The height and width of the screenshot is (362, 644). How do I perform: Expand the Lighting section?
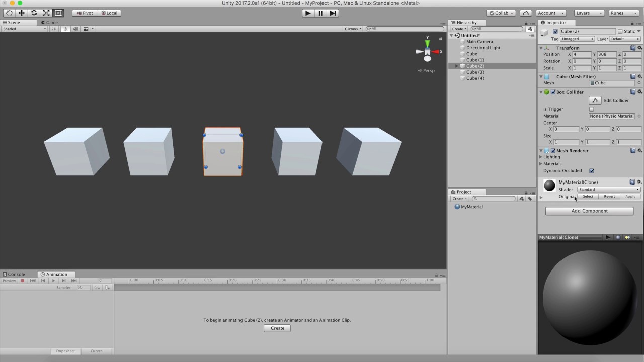(541, 157)
